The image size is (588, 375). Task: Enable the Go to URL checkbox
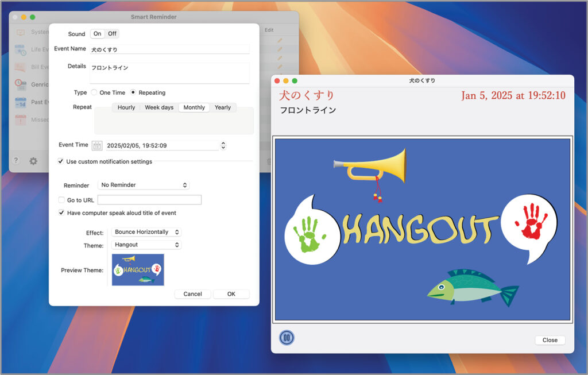tap(61, 200)
